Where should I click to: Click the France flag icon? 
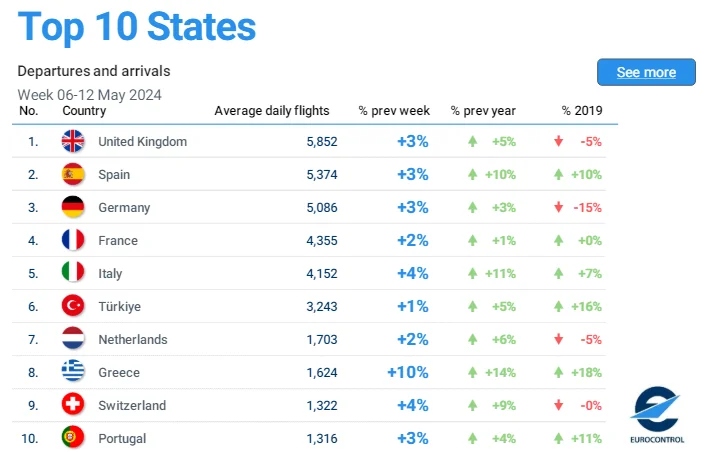coord(73,240)
